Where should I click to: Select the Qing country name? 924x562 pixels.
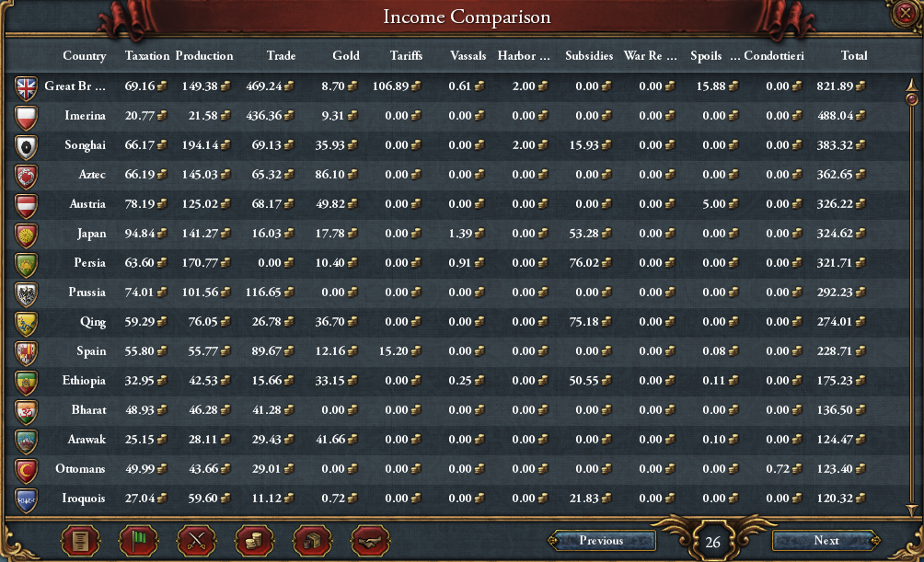point(93,322)
